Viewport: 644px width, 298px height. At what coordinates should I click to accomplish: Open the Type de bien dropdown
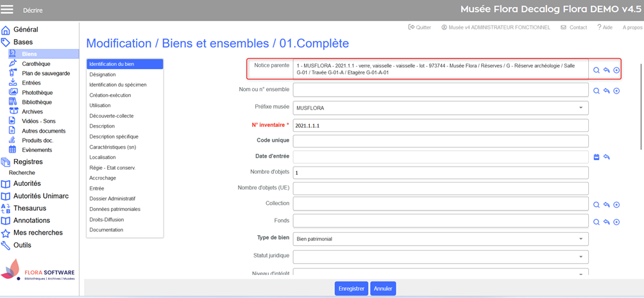580,239
